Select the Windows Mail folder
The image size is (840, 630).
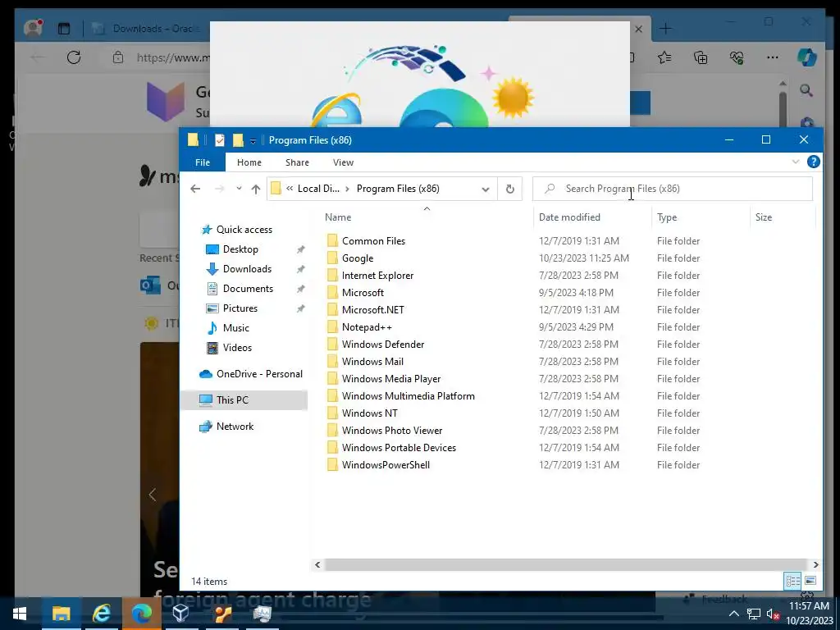[372, 362]
